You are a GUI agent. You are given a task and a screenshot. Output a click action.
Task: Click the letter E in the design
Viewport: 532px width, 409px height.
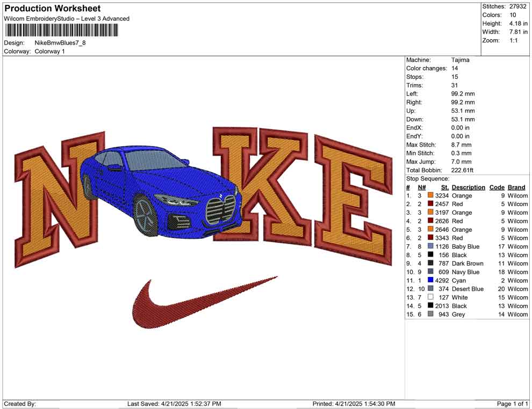coord(353,200)
